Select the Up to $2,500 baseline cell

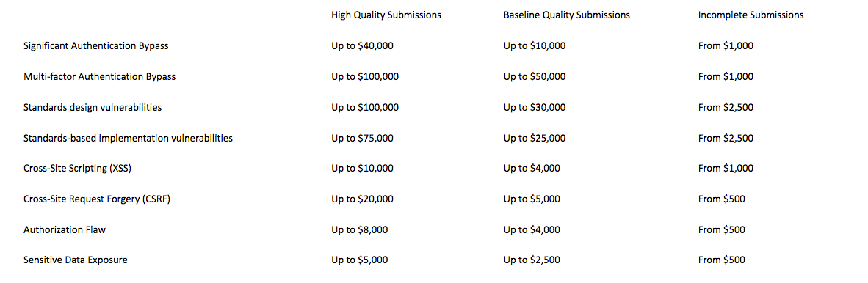(x=532, y=260)
